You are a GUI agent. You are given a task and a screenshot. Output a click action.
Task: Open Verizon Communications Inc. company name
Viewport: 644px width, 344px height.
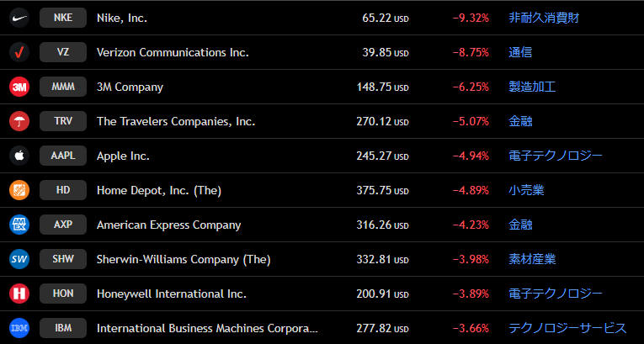(173, 52)
